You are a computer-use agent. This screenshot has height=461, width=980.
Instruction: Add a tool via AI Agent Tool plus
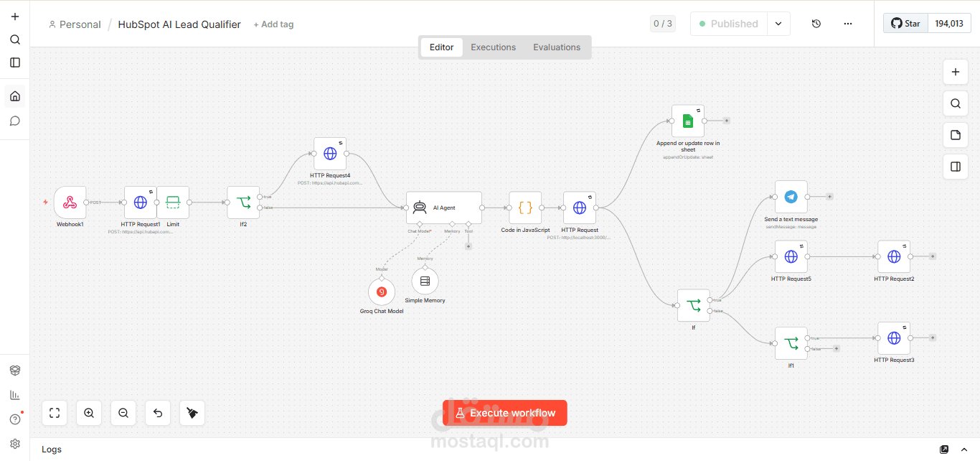pyautogui.click(x=468, y=246)
